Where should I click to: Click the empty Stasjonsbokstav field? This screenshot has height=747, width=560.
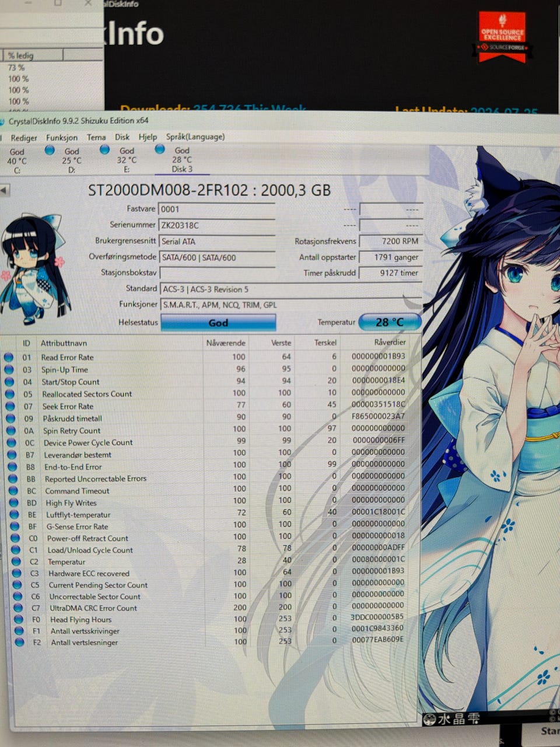(x=216, y=273)
